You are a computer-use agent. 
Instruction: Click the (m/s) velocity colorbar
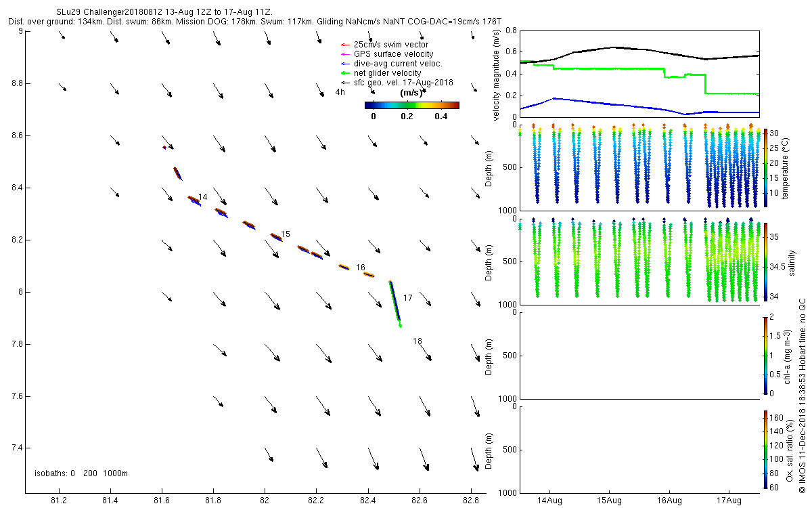pos(411,105)
